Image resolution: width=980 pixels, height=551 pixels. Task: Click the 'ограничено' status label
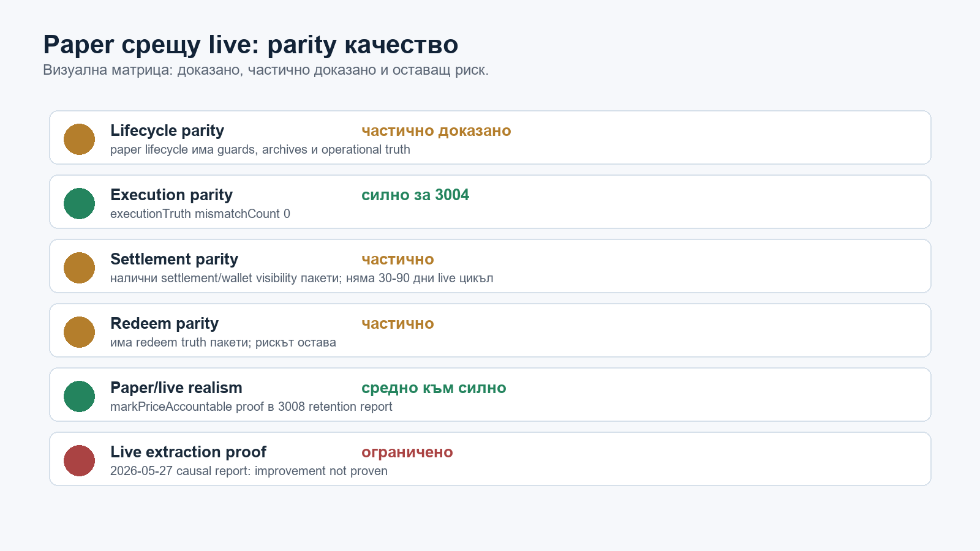pos(407,452)
